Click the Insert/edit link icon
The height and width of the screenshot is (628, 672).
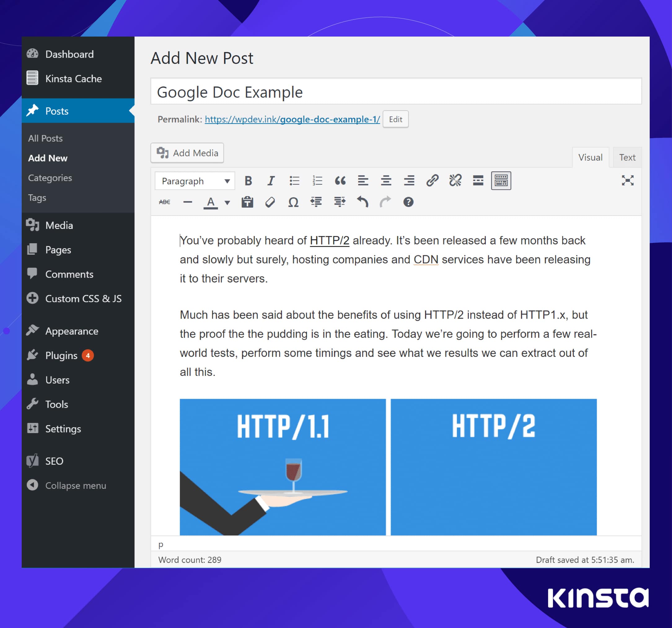(432, 181)
